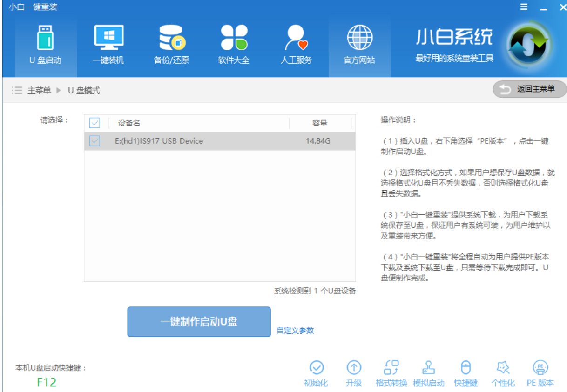Click 系统检测到 1 个U盘设备 status text

(x=315, y=291)
